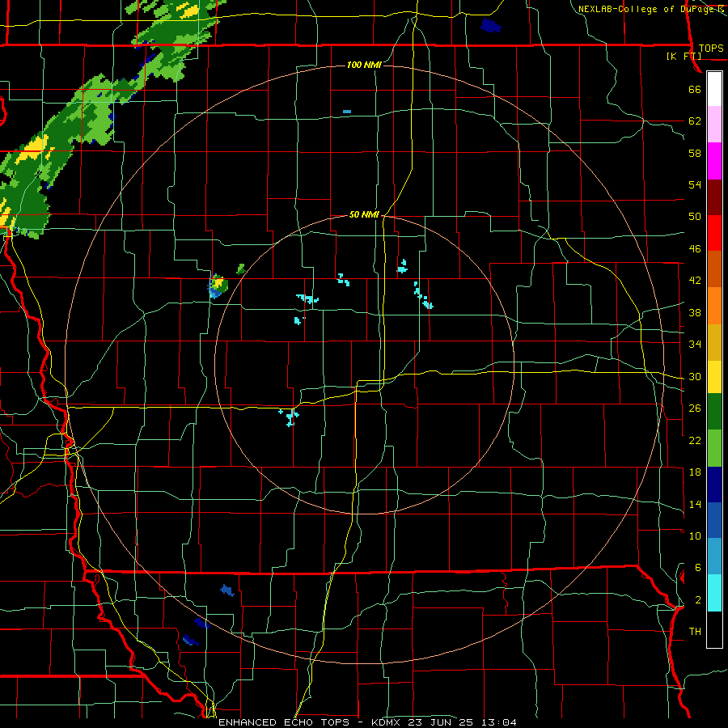Viewport: 728px width, 728px height.
Task: Pick the dark green legend band
Action: 714,412
